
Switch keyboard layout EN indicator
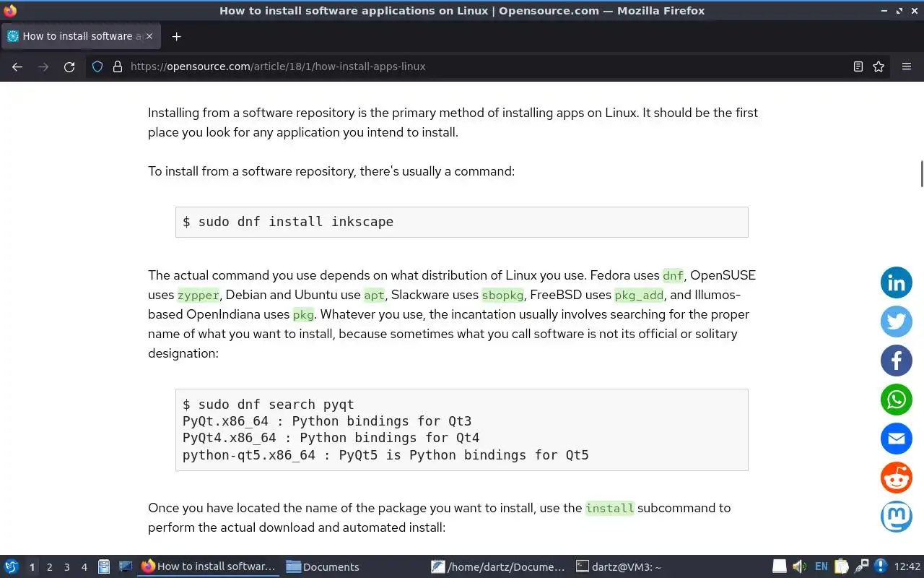[x=821, y=566]
